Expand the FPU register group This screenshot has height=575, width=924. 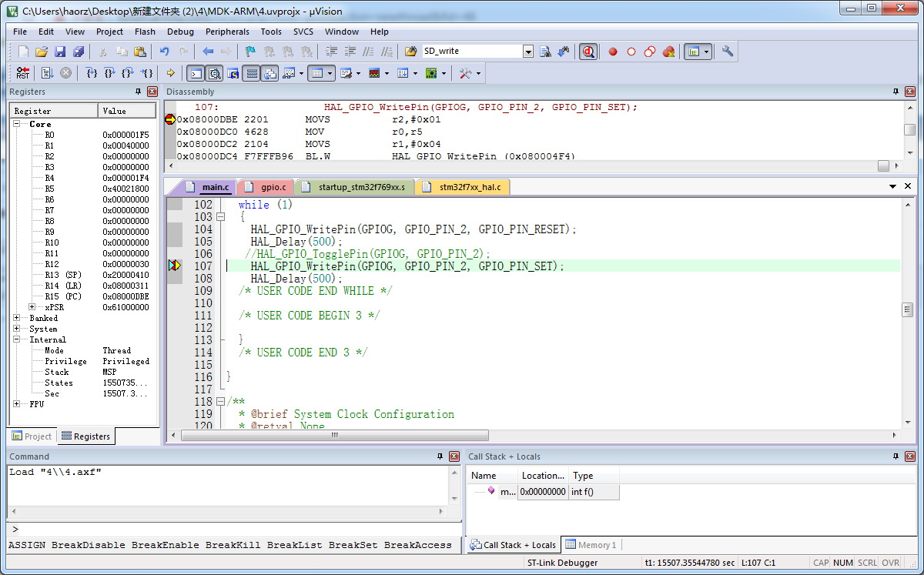point(17,403)
